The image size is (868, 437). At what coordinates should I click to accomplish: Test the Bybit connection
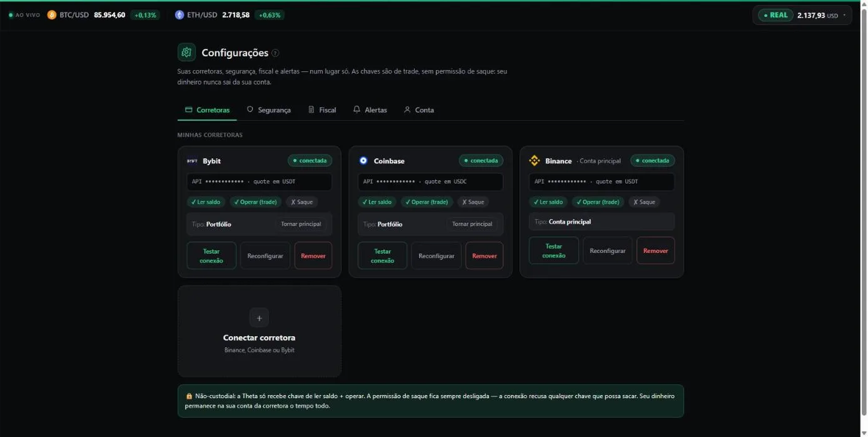[211, 255]
